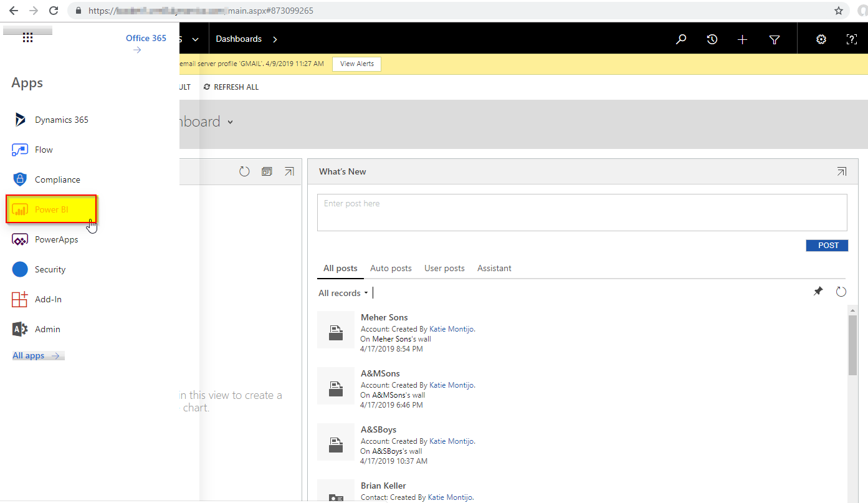Click REFRESH ALL in the command bar

point(231,87)
